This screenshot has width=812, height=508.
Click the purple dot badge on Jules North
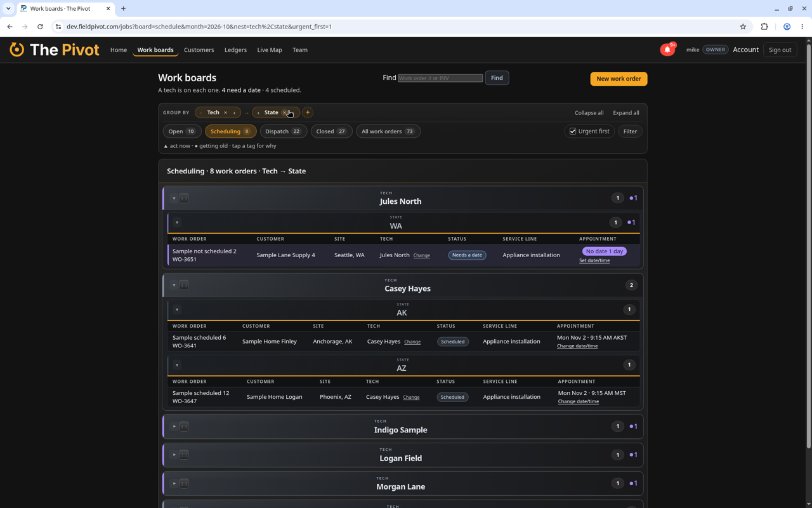633,198
